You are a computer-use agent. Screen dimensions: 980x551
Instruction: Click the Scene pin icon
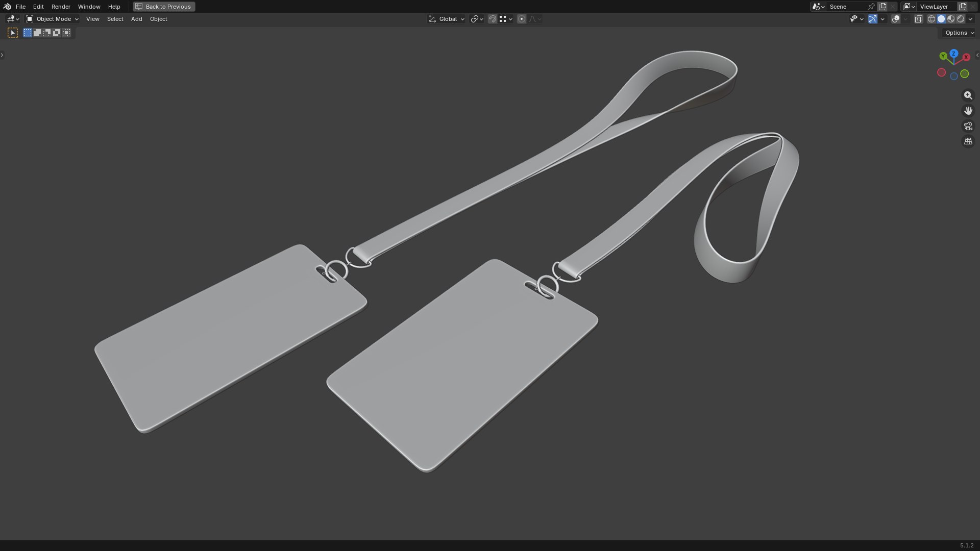tap(871, 7)
